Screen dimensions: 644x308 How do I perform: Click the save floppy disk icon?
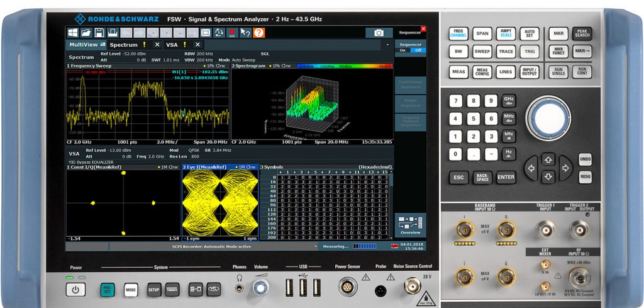99,33
